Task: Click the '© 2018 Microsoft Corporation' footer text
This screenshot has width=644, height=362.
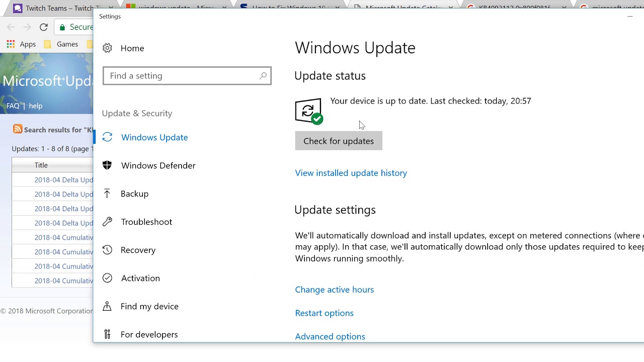Action: (47, 311)
